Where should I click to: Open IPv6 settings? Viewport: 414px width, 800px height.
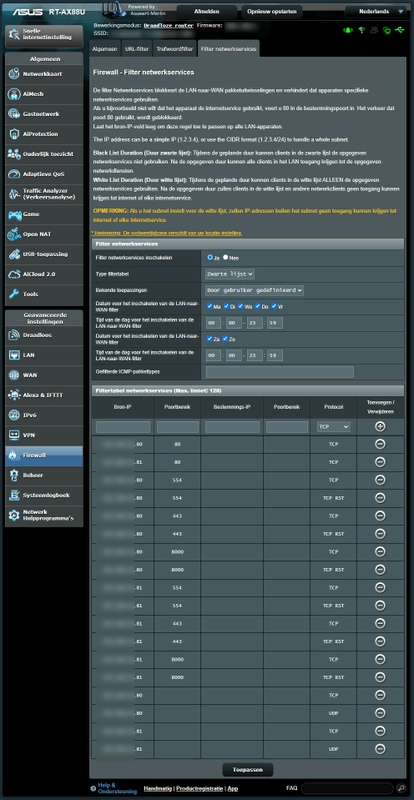pos(44,415)
